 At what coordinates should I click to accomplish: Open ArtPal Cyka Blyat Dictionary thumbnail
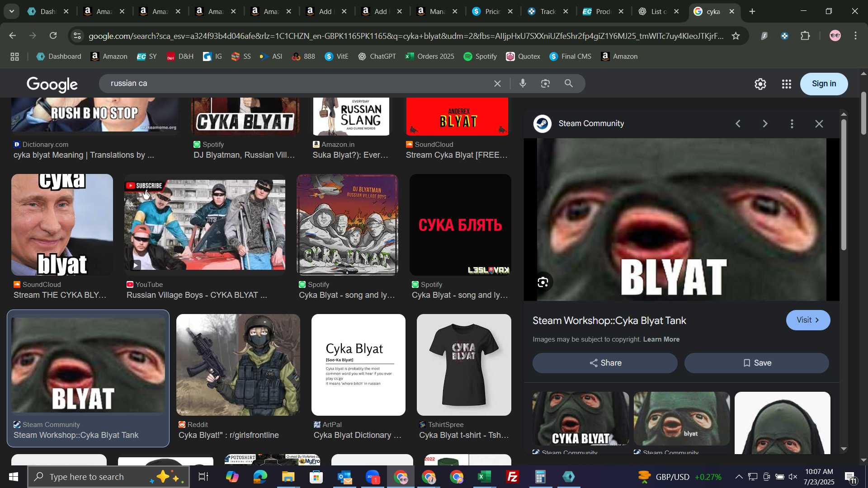tap(359, 365)
